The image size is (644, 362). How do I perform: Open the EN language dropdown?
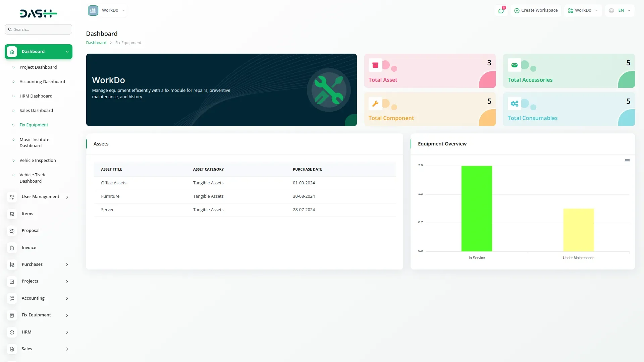(620, 10)
